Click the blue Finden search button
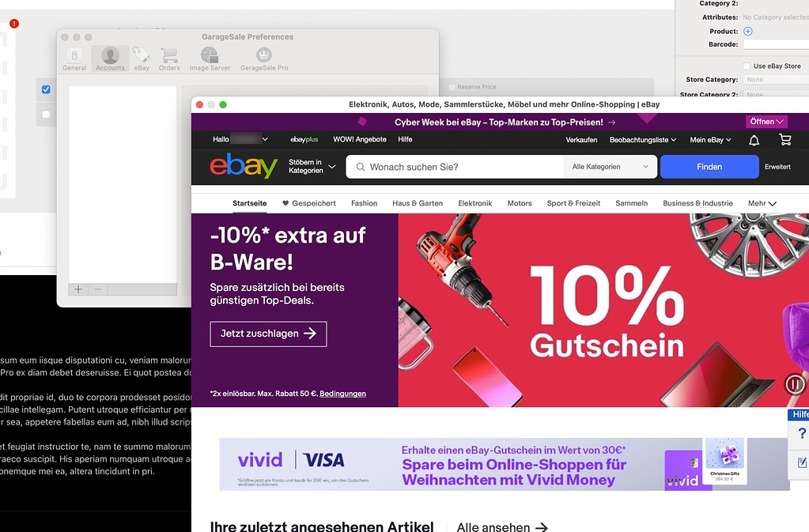Screen dimensions: 809x532 click(x=709, y=167)
